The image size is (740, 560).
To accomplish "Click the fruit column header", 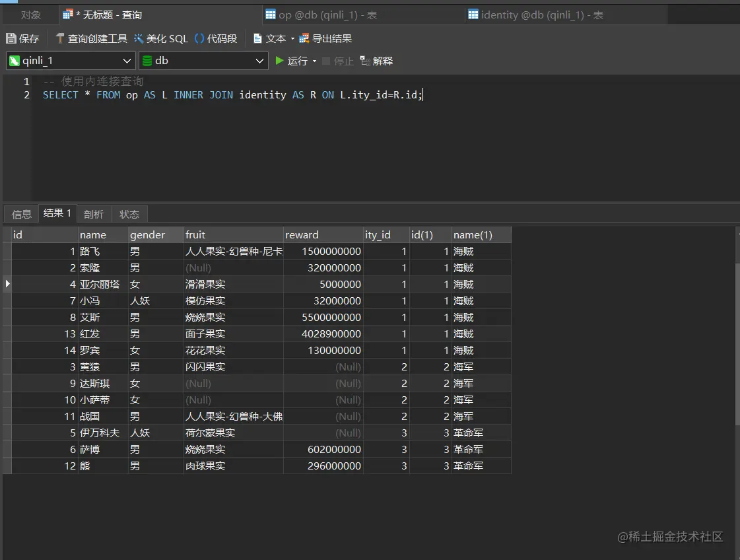I will coord(234,234).
